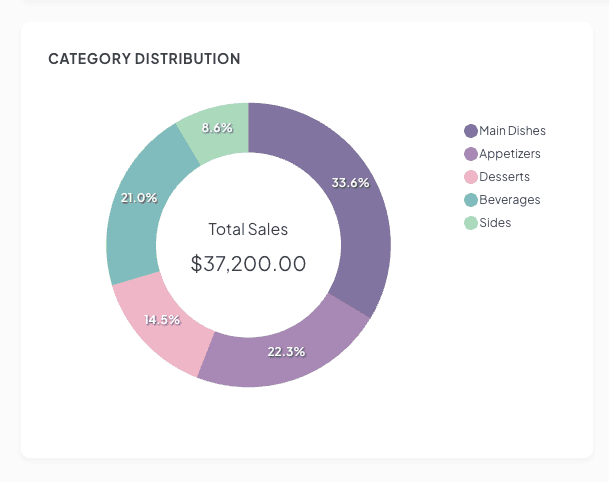
Task: Select the green Sides legend dot
Action: pyautogui.click(x=471, y=223)
